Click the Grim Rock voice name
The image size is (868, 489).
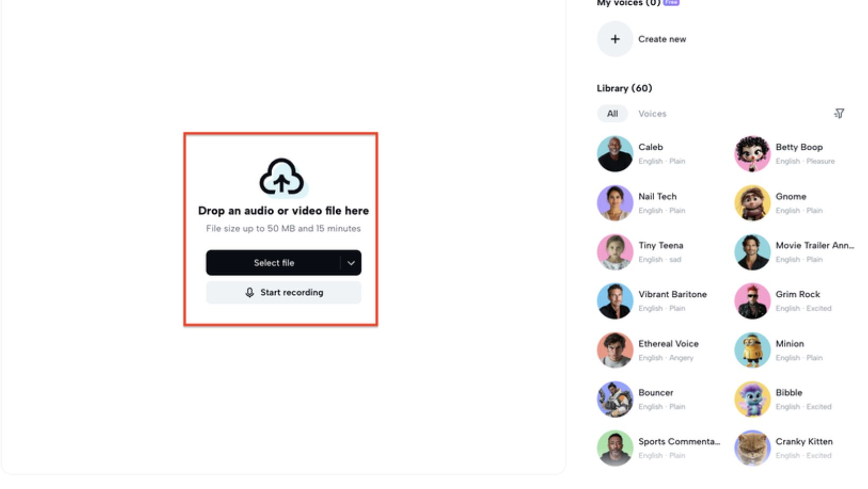798,294
